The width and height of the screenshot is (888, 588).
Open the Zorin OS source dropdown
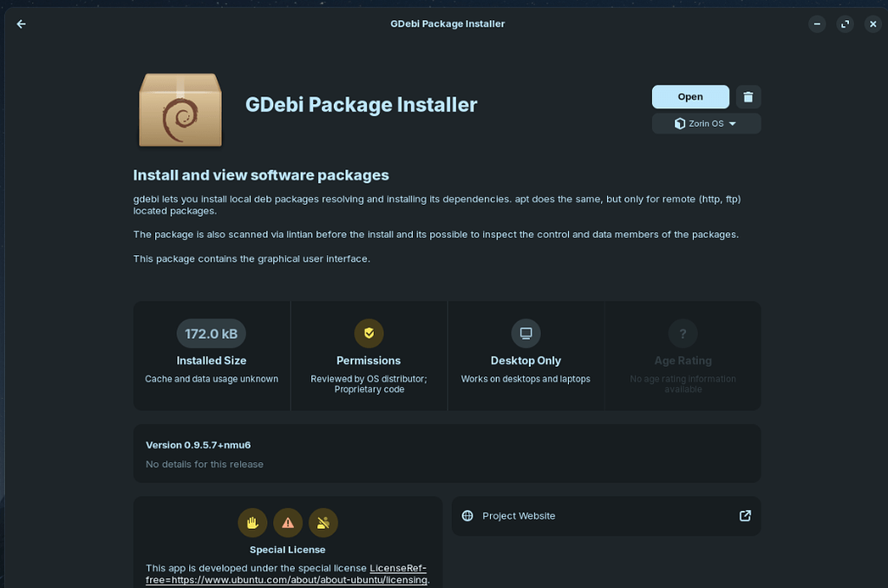pos(706,123)
